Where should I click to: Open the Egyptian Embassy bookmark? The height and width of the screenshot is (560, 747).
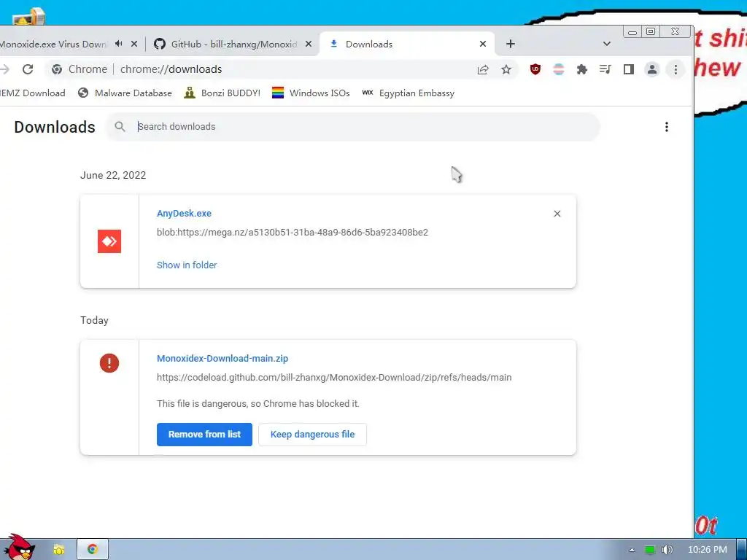click(x=408, y=93)
